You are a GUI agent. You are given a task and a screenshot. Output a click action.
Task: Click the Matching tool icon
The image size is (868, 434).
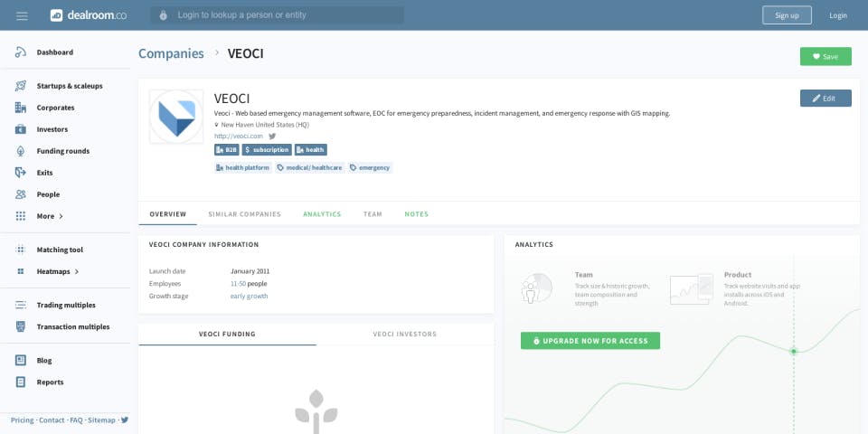(21, 250)
